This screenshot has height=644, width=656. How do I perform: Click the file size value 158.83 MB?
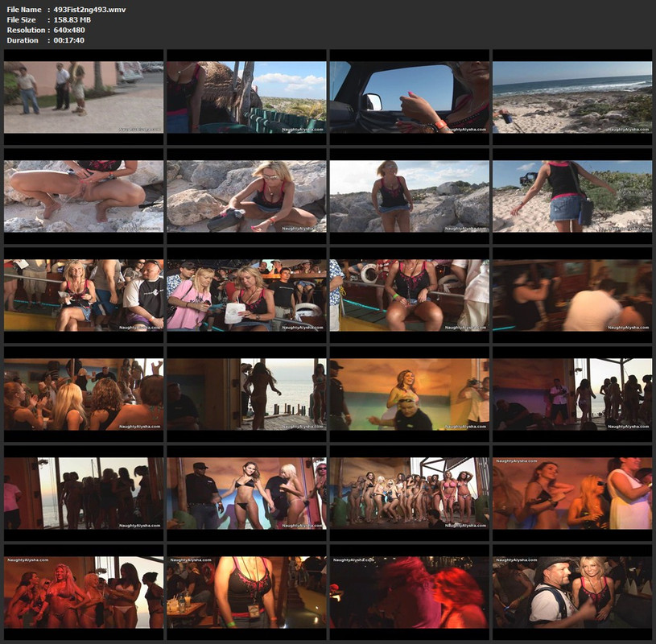pos(72,19)
